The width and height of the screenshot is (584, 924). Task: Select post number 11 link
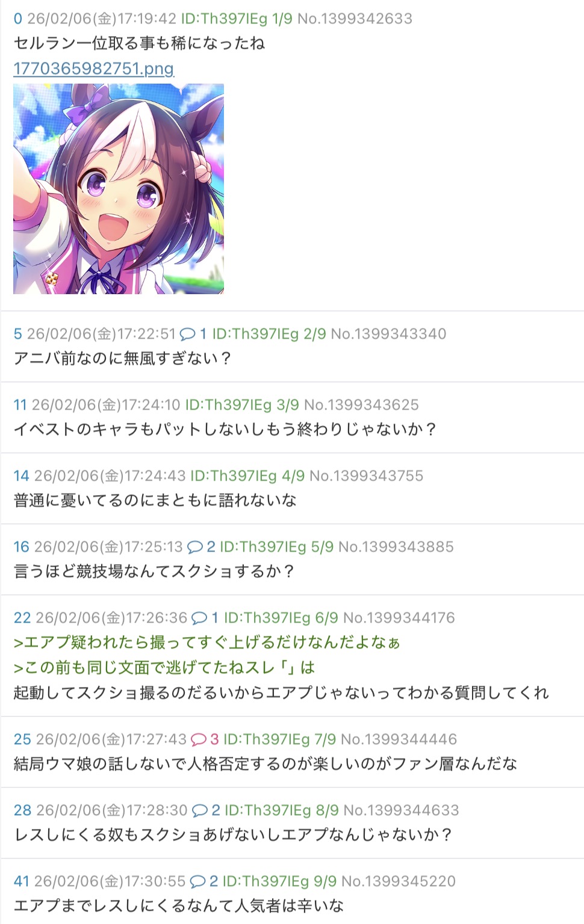point(20,405)
